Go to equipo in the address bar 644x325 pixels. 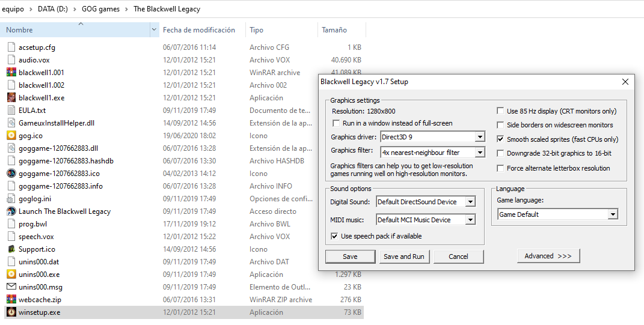(13, 8)
